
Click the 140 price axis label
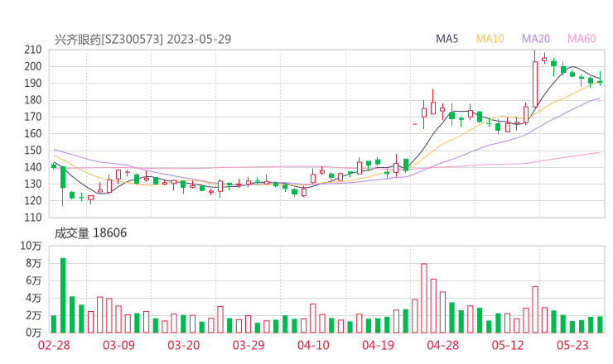click(33, 167)
